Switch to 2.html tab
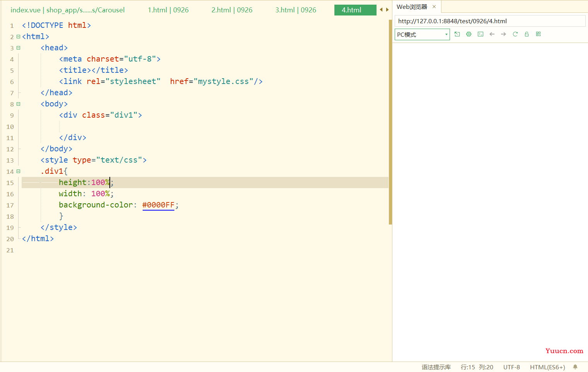 (232, 10)
